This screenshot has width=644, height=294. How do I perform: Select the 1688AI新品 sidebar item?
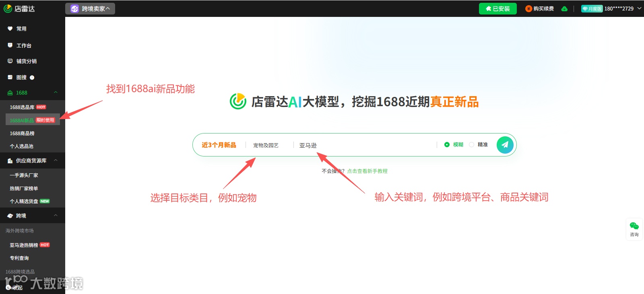pos(33,120)
